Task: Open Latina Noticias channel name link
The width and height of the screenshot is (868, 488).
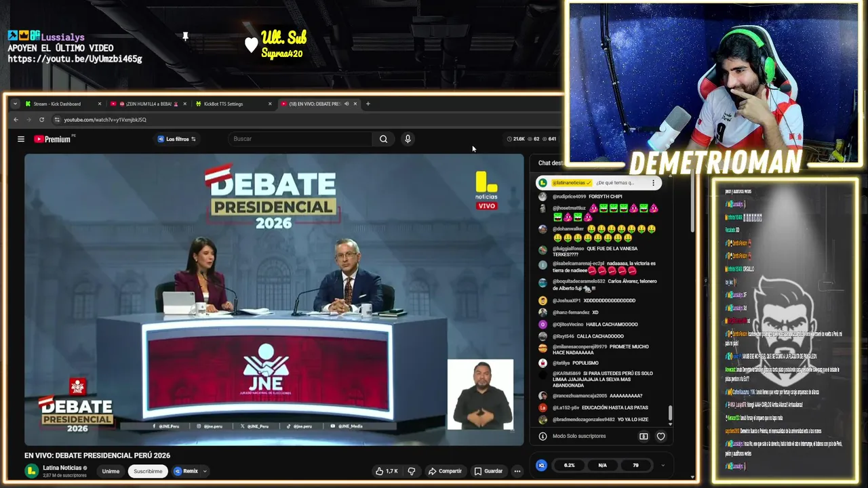Action: tap(62, 468)
